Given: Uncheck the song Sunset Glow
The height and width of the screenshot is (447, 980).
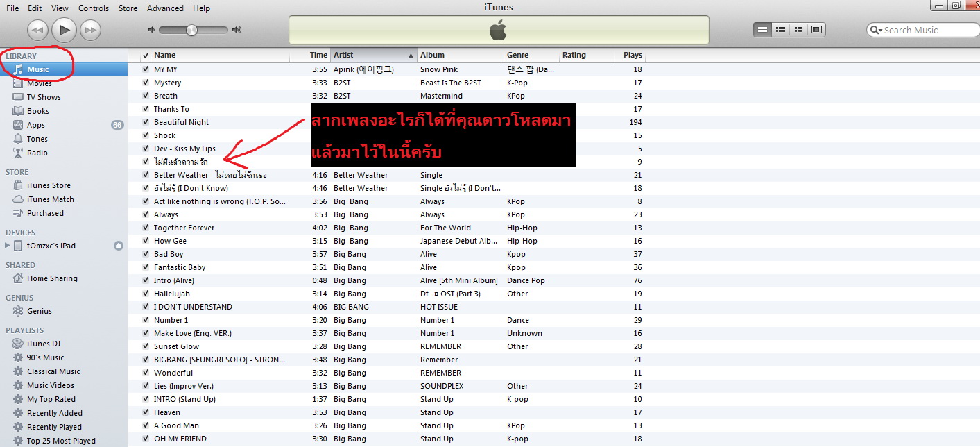Looking at the screenshot, I should click(146, 346).
